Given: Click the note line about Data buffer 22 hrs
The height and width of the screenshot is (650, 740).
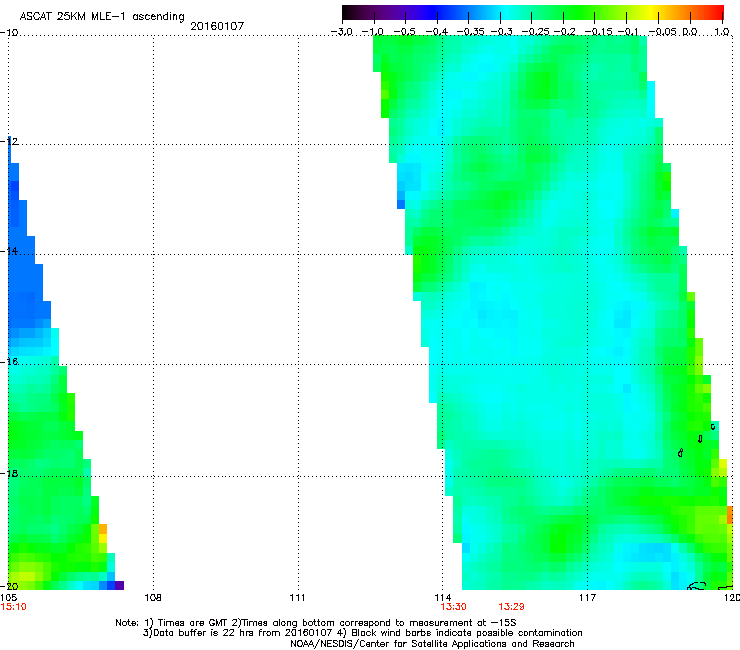Looking at the screenshot, I should 362,633.
